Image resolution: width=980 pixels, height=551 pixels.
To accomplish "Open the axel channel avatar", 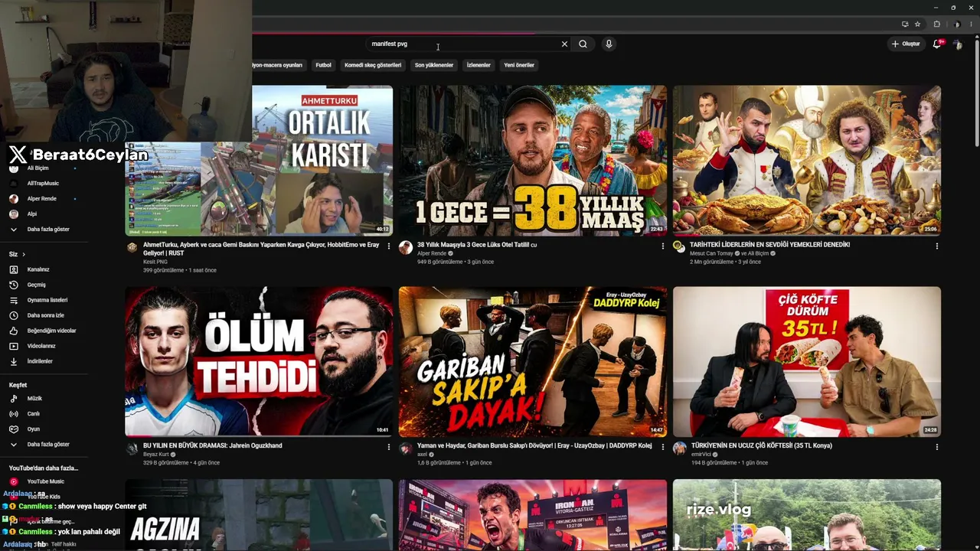I will (406, 448).
